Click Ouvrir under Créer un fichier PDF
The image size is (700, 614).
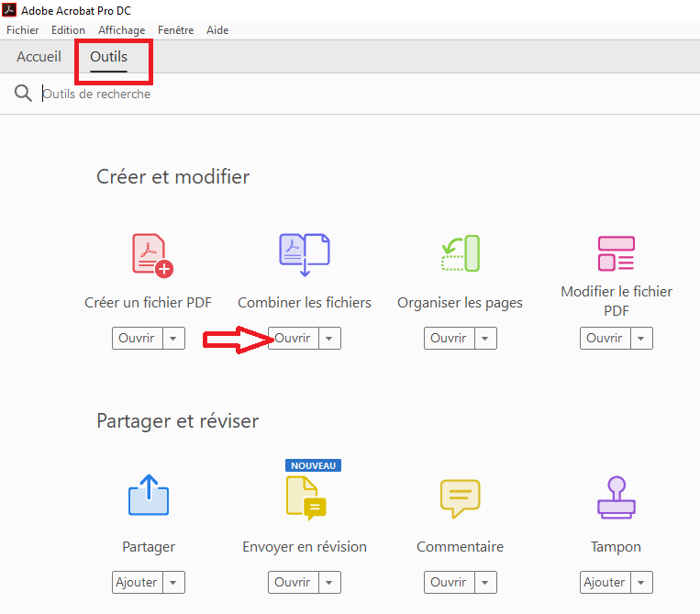coord(138,338)
